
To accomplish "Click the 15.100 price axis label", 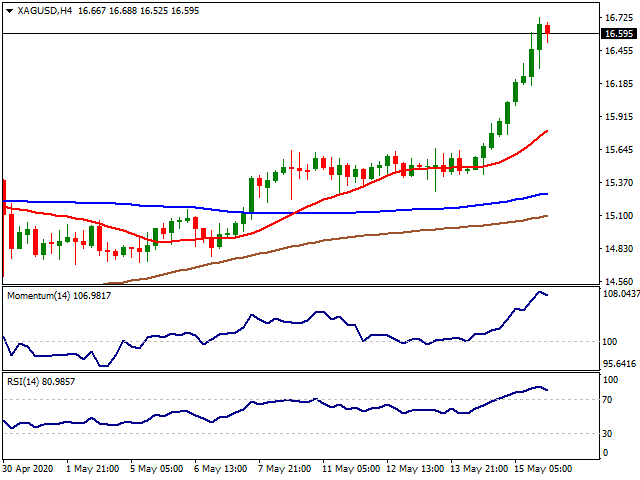I will point(618,216).
